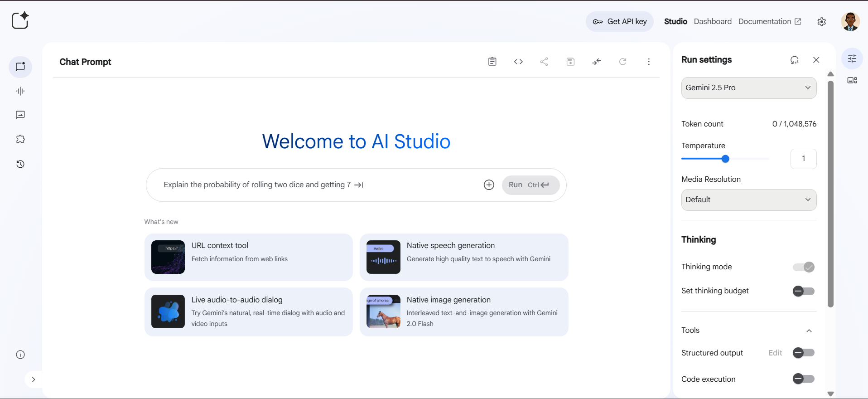Viewport: 868px width, 399px height.
Task: Click the Build puzzle piece sidebar icon
Action: (20, 140)
